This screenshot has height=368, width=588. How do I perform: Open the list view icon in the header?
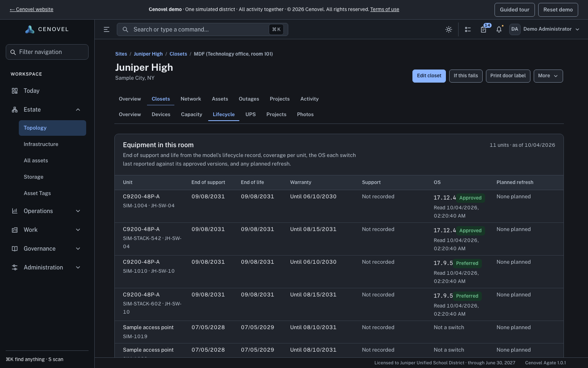(x=468, y=29)
